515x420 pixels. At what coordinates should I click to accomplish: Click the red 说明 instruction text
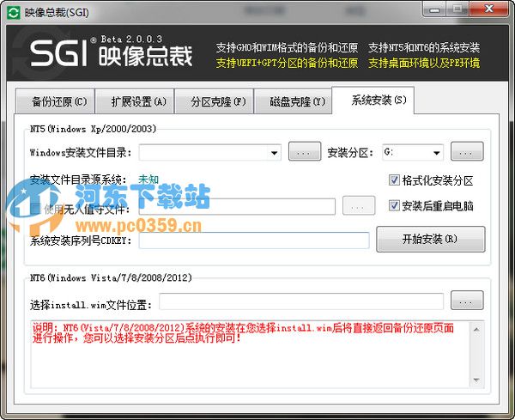(x=243, y=332)
